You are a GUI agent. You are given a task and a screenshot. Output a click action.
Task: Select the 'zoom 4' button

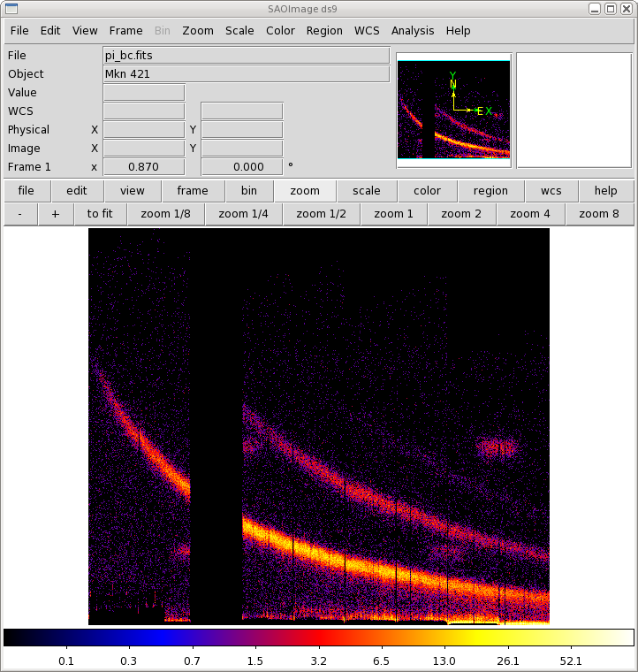(x=530, y=214)
